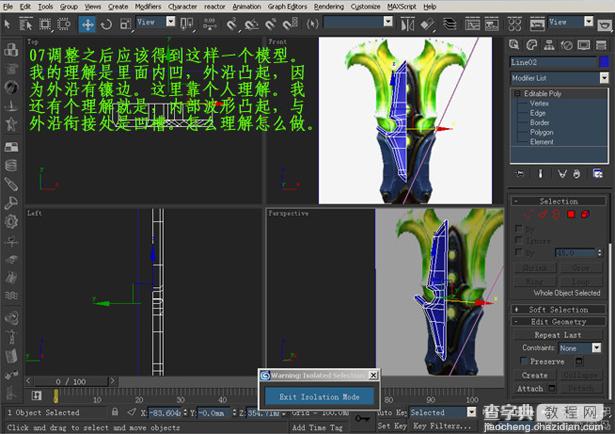615x434 pixels.
Task: Click the Repeat Last button
Action: [558, 335]
